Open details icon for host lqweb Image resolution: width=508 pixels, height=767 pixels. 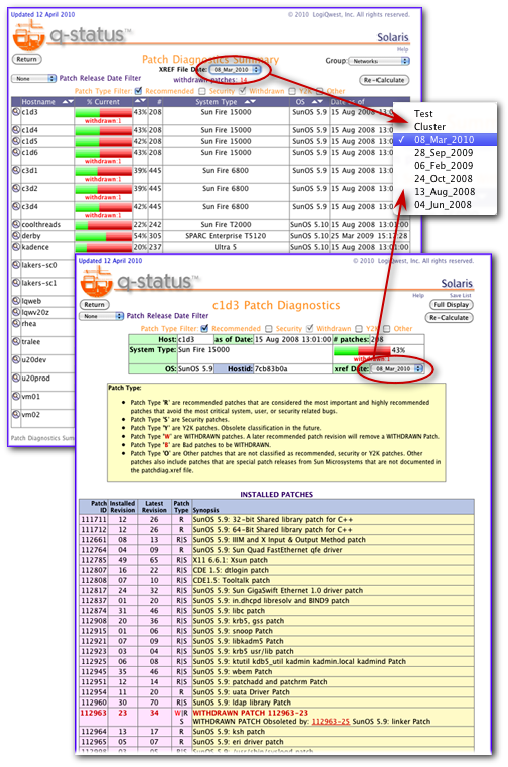point(16,301)
